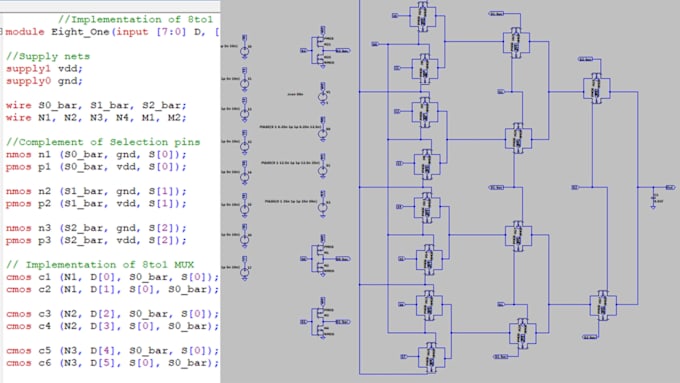Screen dimensions: 680x383
Task: Click the 'module' keyword in the code
Action: (x=25, y=32)
